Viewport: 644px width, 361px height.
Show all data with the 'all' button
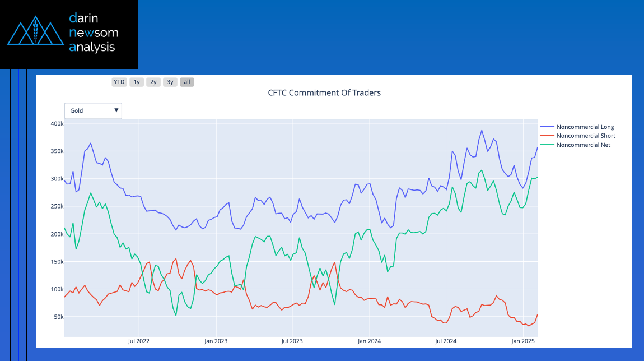tap(187, 82)
